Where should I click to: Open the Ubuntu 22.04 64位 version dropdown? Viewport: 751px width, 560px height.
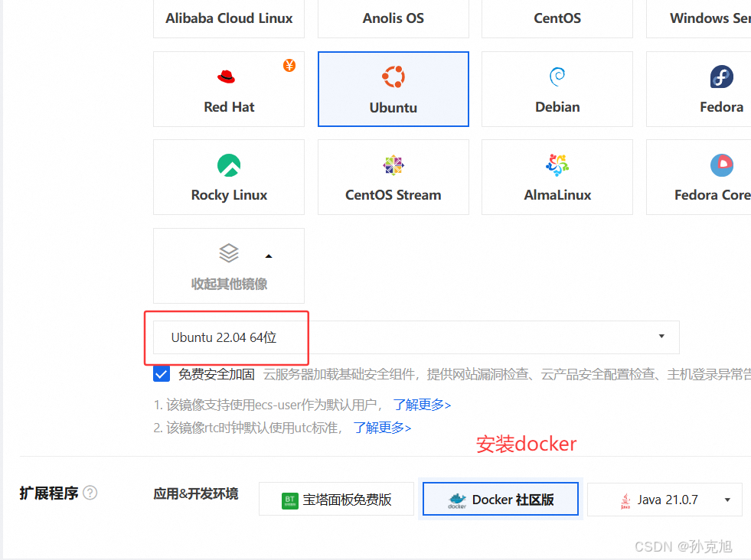[x=416, y=337]
